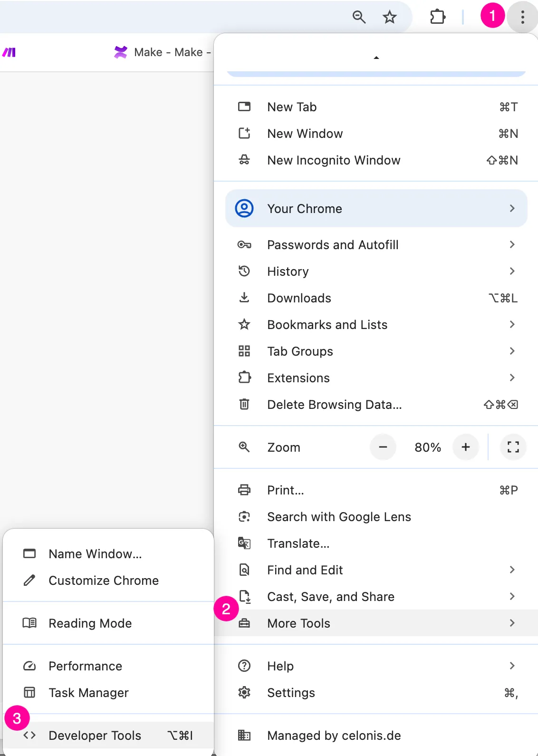This screenshot has height=756, width=538.
Task: Expand the History chevron arrow
Action: tap(512, 271)
